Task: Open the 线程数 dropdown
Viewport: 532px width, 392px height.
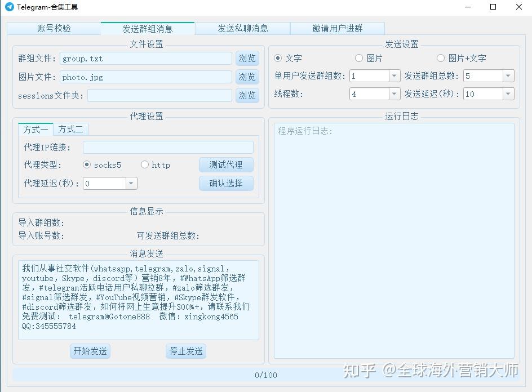Action: 394,94
